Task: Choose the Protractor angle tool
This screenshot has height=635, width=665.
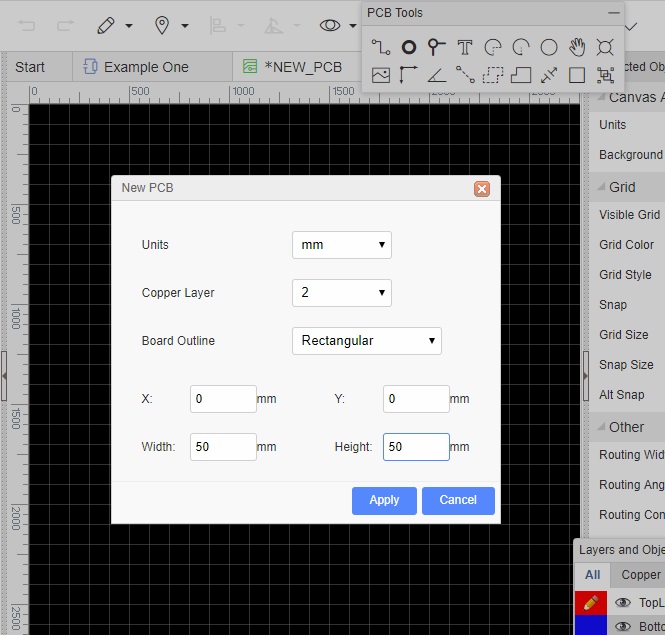Action: [436, 75]
